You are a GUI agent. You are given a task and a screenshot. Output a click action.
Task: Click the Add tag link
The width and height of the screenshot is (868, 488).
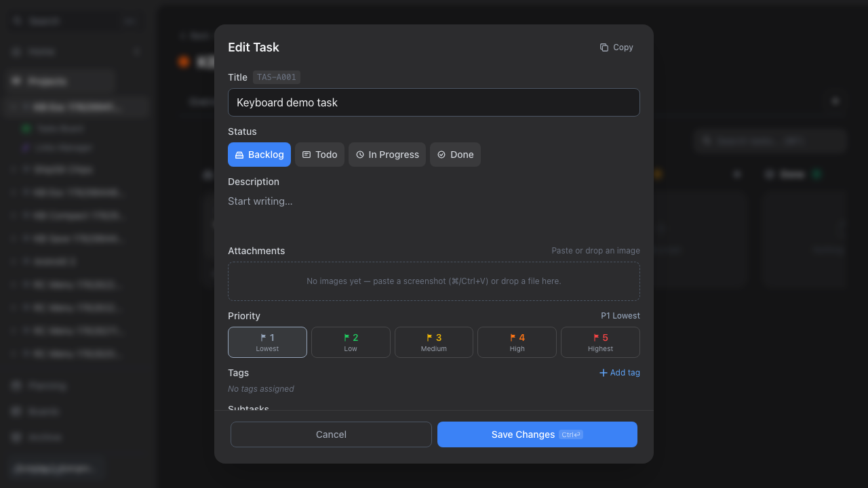point(620,373)
